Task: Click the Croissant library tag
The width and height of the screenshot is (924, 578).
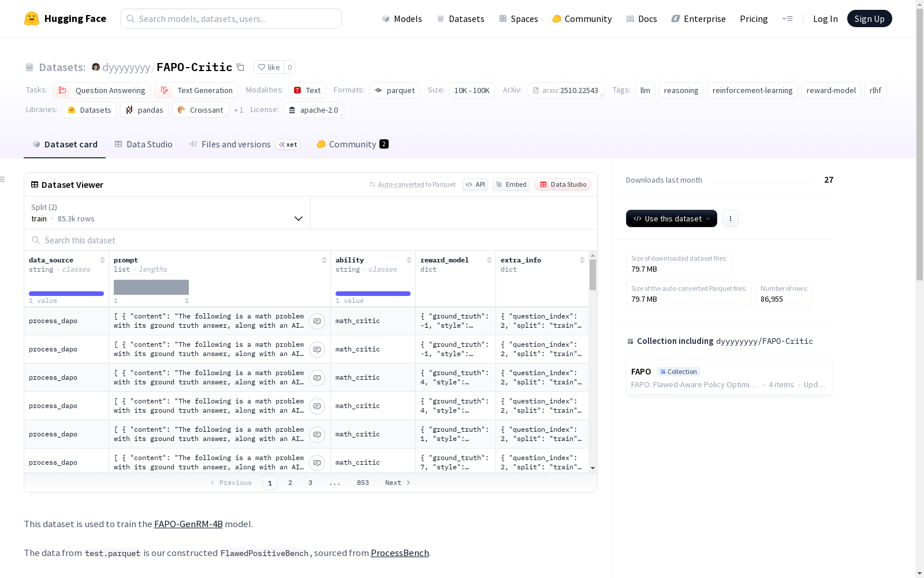Action: click(x=200, y=110)
